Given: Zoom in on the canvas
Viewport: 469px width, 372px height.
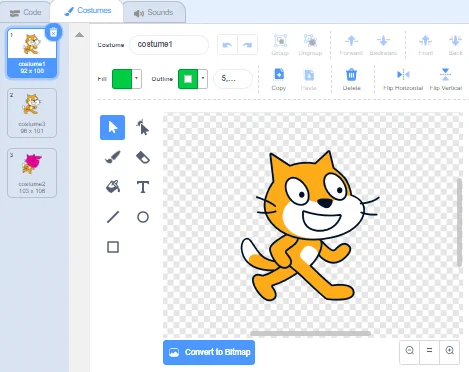Looking at the screenshot, I should click(x=449, y=351).
